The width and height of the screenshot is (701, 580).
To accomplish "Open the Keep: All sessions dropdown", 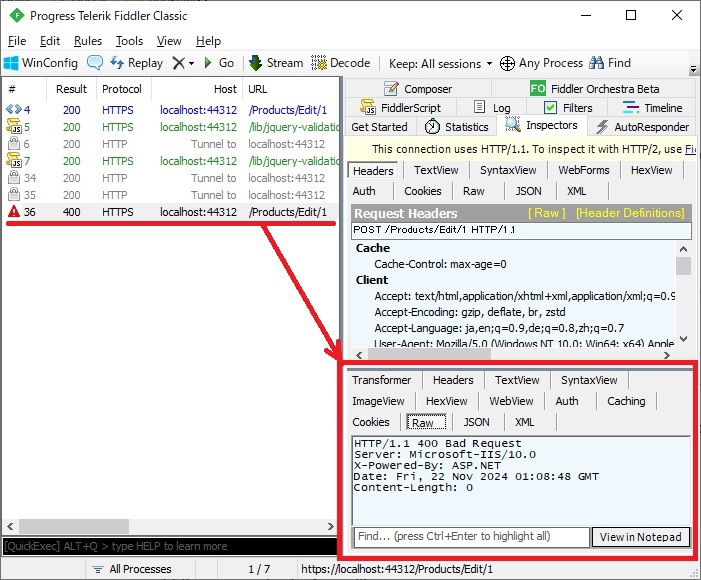I will [x=440, y=64].
